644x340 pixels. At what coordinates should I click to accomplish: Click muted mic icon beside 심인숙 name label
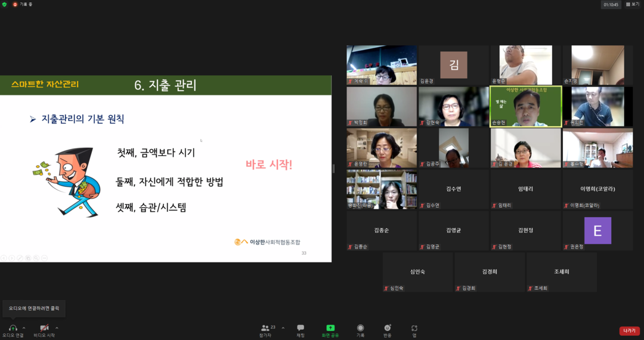(x=386, y=288)
